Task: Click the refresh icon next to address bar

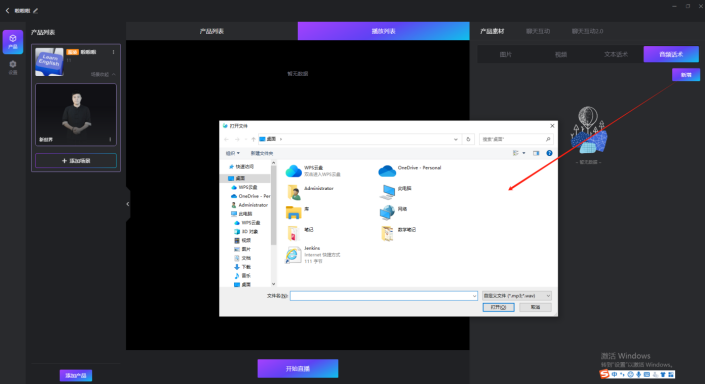Action: tap(468, 139)
